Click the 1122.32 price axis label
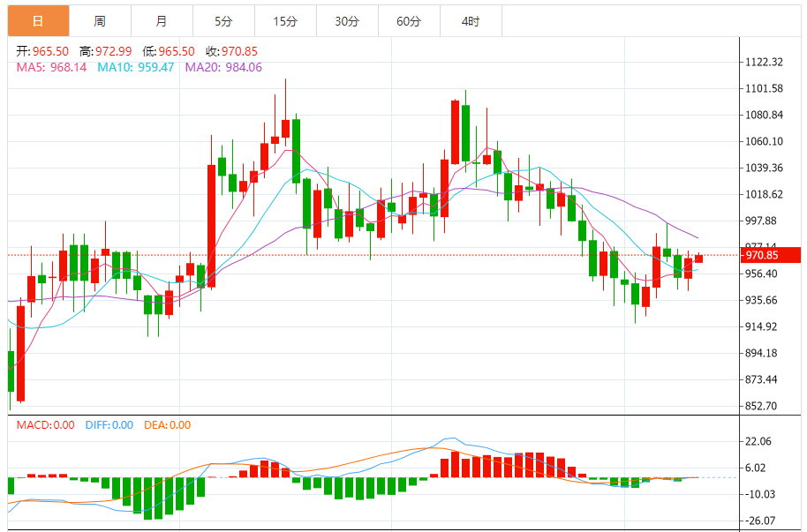This screenshot has width=807, height=532. [x=764, y=63]
